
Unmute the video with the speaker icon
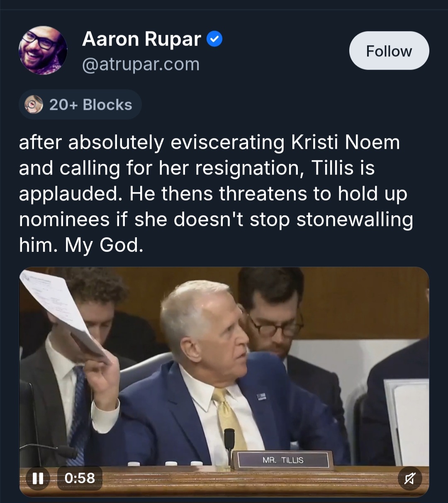tap(409, 479)
